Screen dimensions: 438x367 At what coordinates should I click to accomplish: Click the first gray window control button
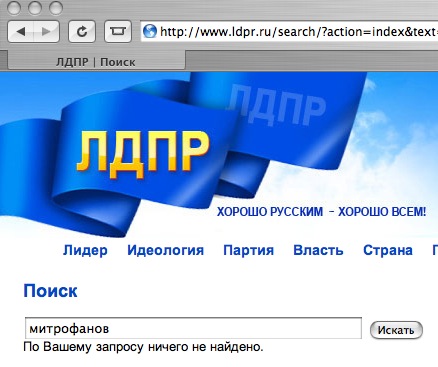pyautogui.click(x=14, y=8)
